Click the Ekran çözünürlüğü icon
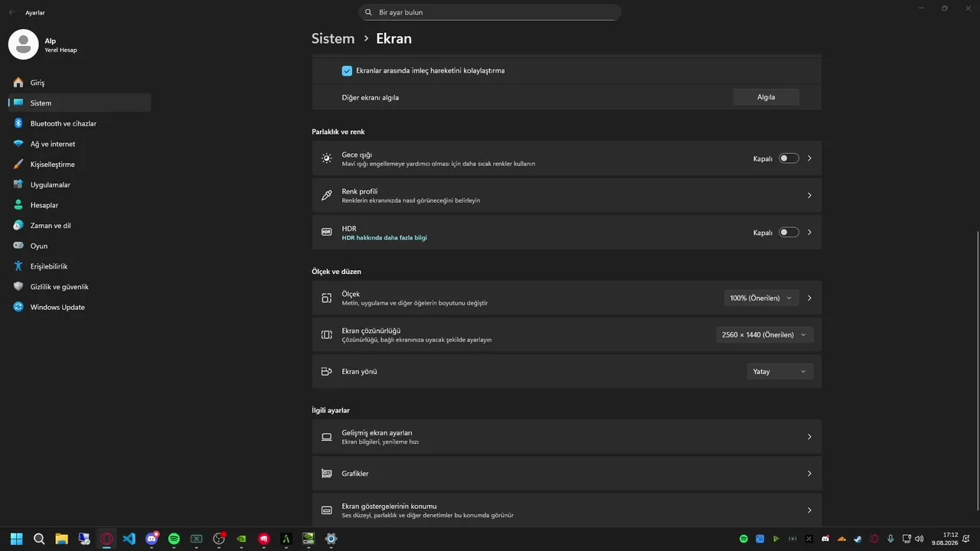980x551 pixels. pyautogui.click(x=327, y=334)
